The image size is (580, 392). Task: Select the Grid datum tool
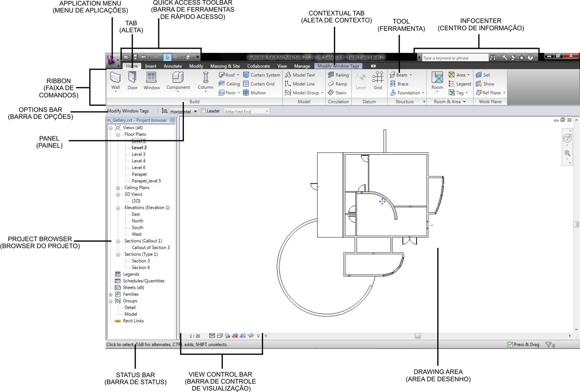tap(378, 81)
